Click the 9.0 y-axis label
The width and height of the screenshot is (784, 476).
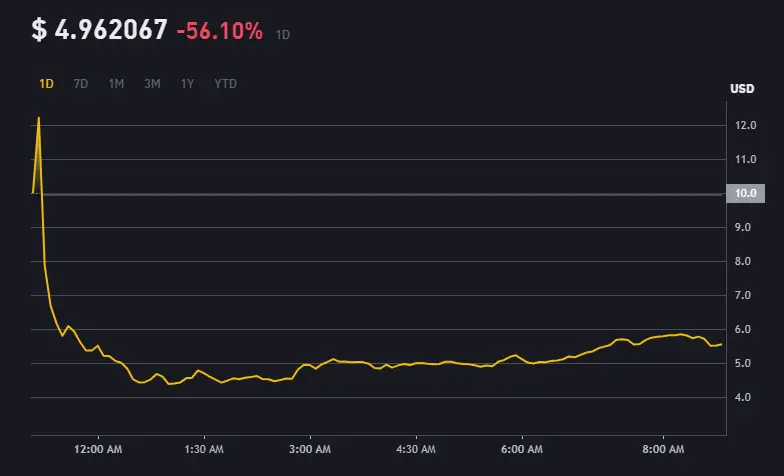tap(743, 228)
